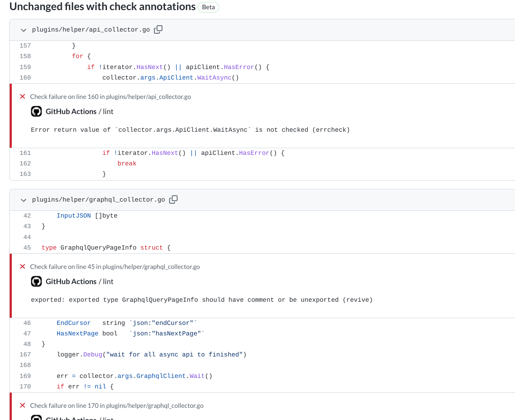The image size is (515, 420).
Task: Click the heading 'Unchanged files with check annotations'
Action: point(102,7)
